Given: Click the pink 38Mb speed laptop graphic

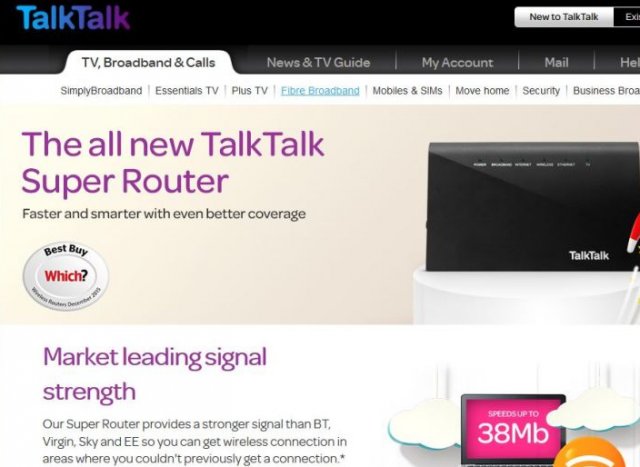Looking at the screenshot, I should coord(513,428).
